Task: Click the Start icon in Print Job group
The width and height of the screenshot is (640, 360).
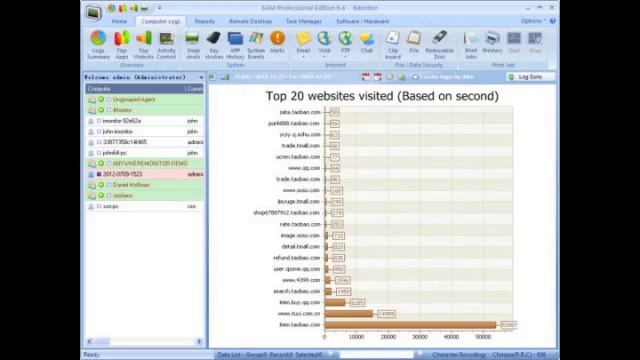Action: (514, 38)
